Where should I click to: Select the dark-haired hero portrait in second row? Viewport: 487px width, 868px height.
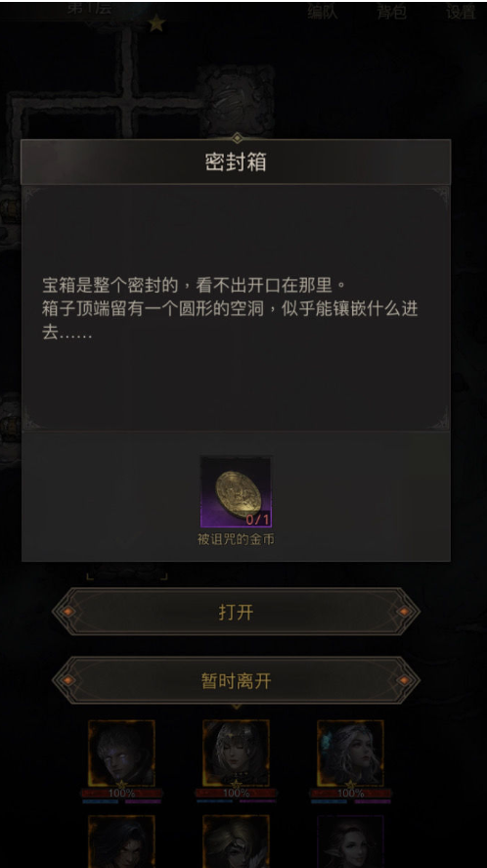(121, 842)
